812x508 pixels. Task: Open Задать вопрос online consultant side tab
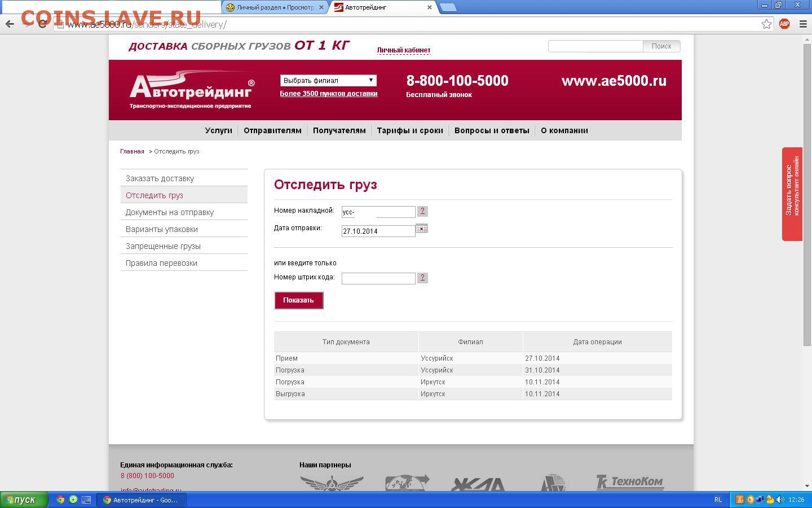792,194
